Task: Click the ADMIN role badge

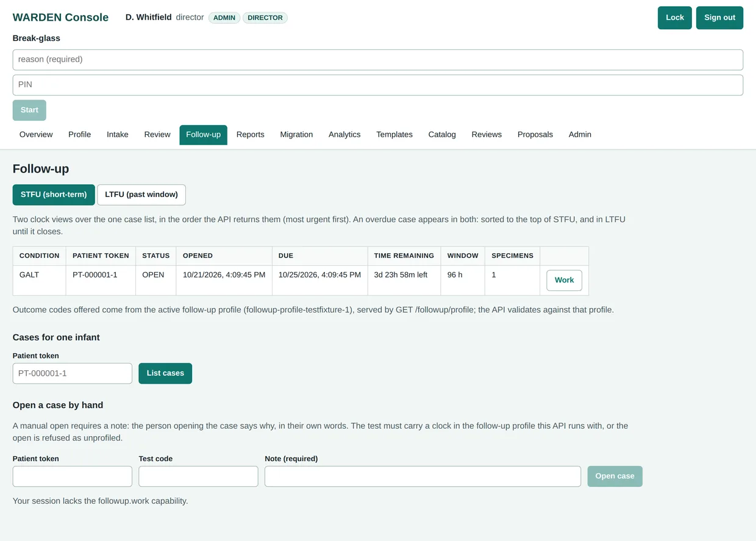Action: point(224,18)
